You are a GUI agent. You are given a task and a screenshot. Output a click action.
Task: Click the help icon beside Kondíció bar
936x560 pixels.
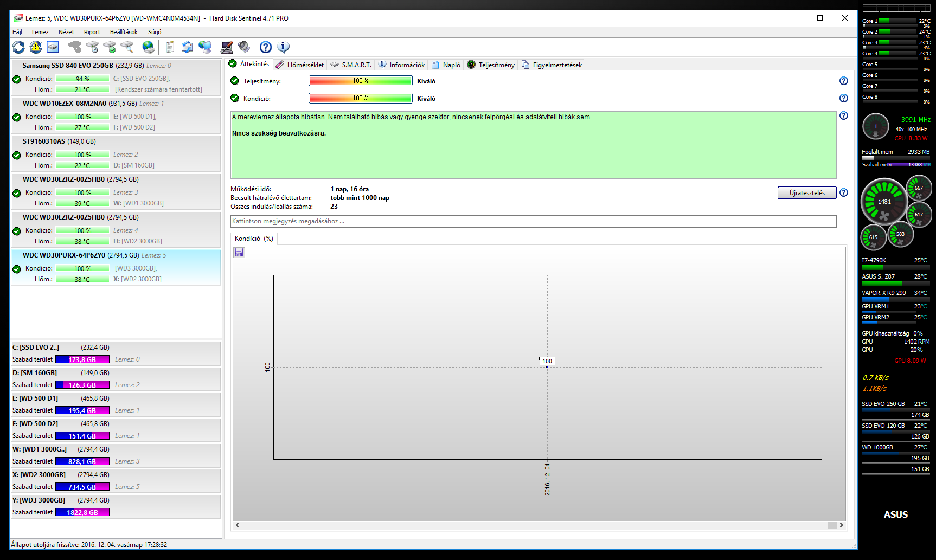pyautogui.click(x=844, y=98)
